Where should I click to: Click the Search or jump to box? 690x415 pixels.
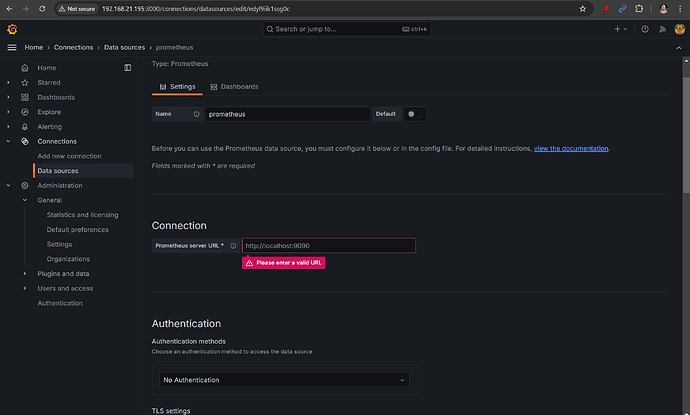(347, 29)
